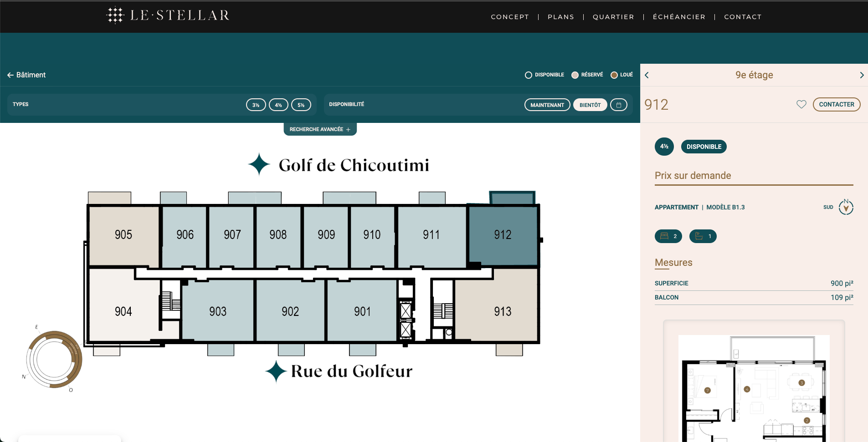Viewport: 868px width, 442px height.
Task: Go back using the Bâtiment arrow
Action: coord(26,75)
